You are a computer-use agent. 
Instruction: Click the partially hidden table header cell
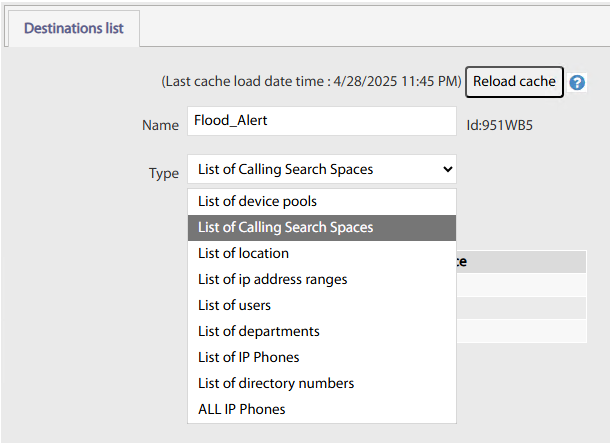tap(520, 262)
